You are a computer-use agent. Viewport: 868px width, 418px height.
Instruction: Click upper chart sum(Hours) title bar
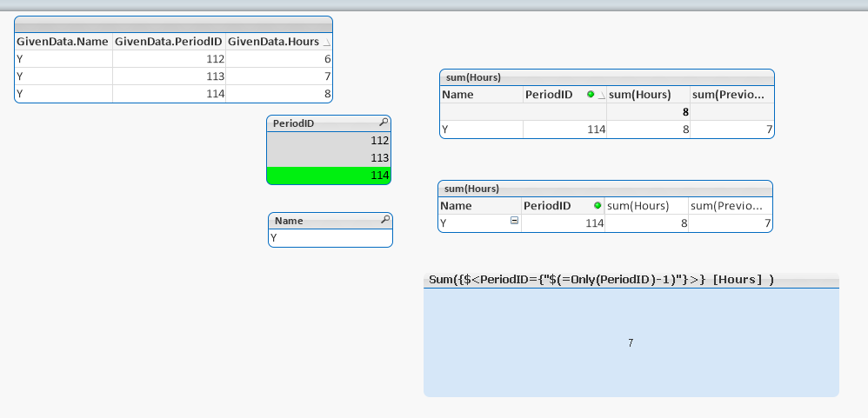click(607, 77)
